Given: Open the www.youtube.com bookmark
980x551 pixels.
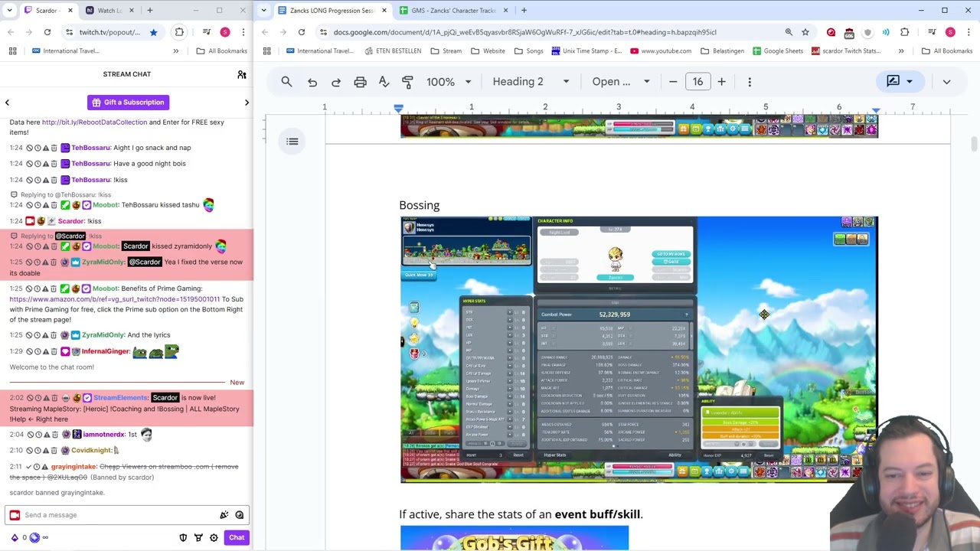Looking at the screenshot, I should pyautogui.click(x=661, y=51).
